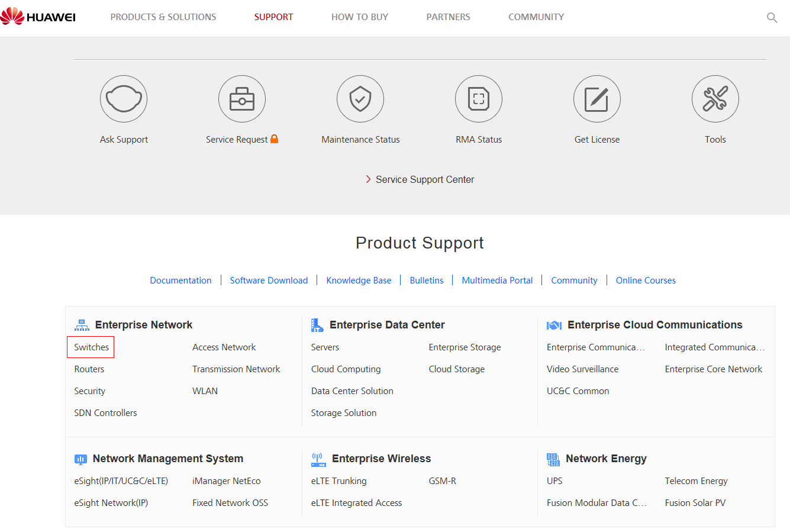Open Access Network
Image resolution: width=790 pixels, height=532 pixels.
click(x=224, y=347)
